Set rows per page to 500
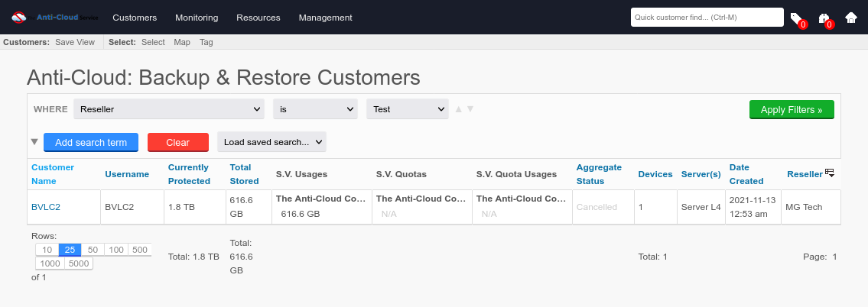This screenshot has height=307, width=868. pyautogui.click(x=139, y=250)
